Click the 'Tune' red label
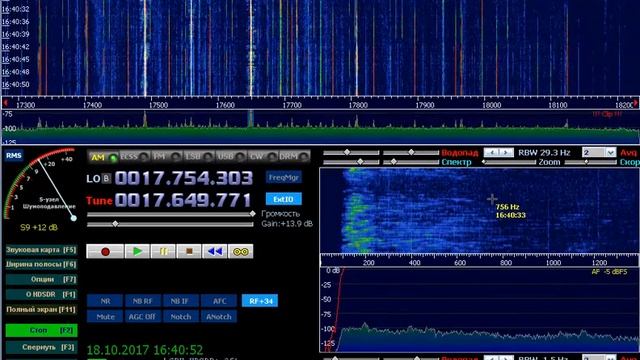Screen dimensions: 640x360 pos(99,200)
